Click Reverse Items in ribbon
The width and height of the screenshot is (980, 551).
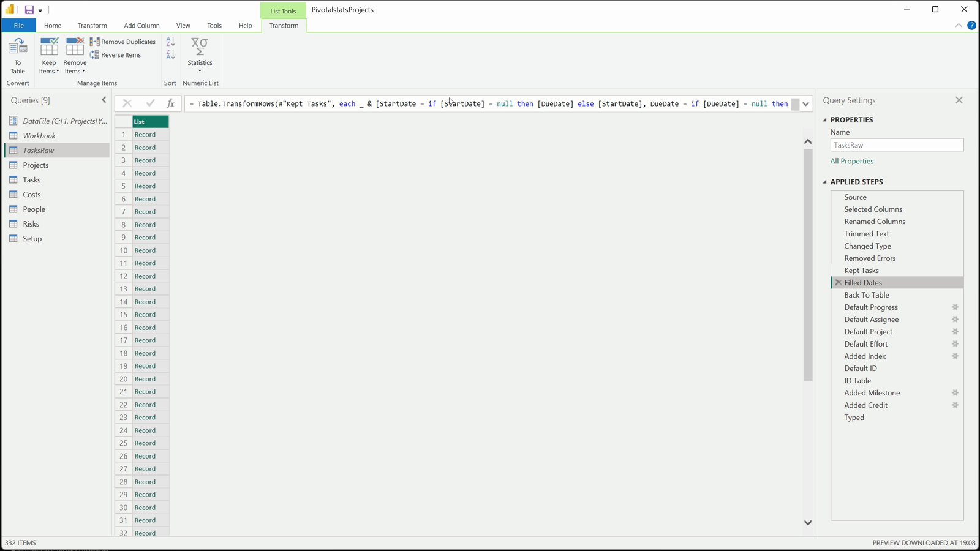tap(116, 55)
